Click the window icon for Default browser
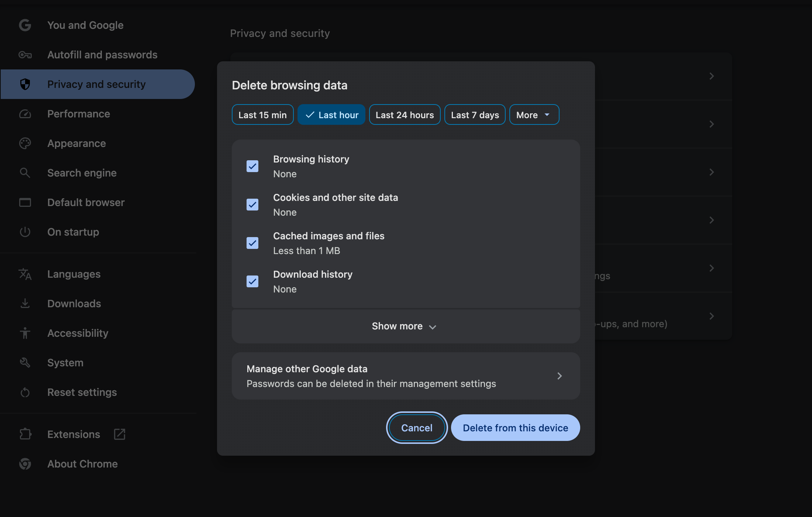 point(25,202)
